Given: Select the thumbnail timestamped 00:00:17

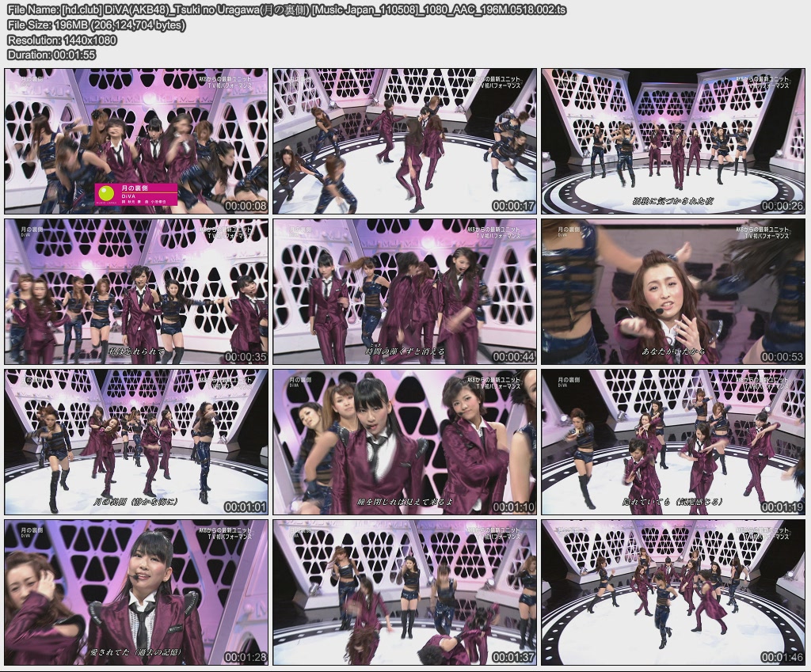Looking at the screenshot, I should tap(405, 141).
